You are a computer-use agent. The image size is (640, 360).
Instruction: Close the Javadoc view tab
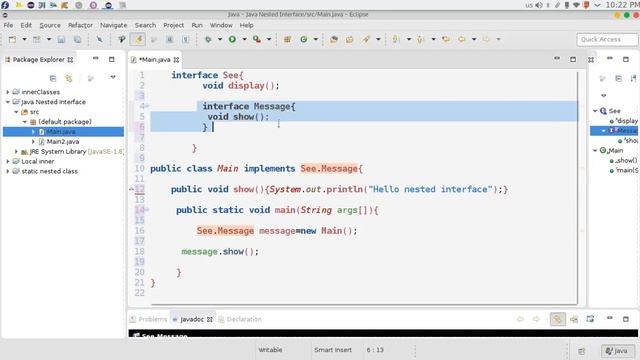tap(210, 319)
